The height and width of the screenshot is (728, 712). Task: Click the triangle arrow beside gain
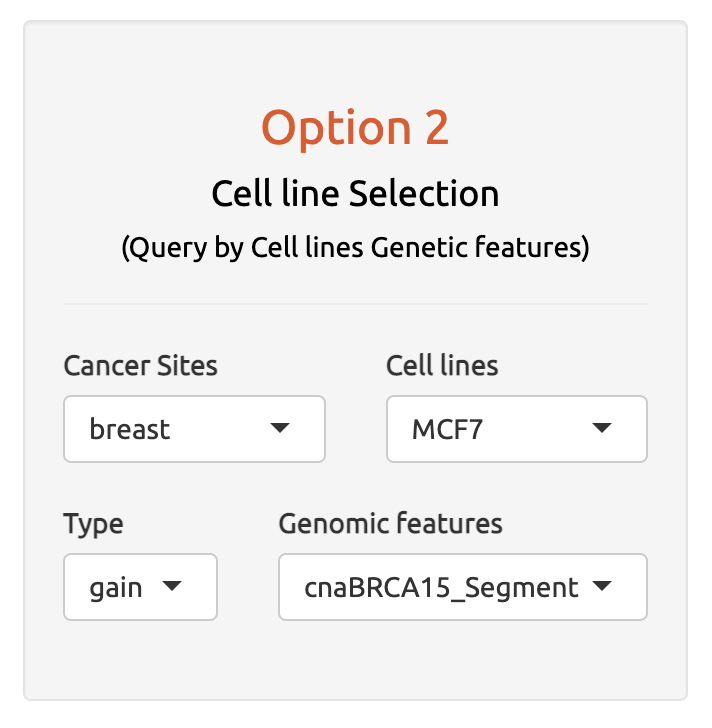pos(172,585)
